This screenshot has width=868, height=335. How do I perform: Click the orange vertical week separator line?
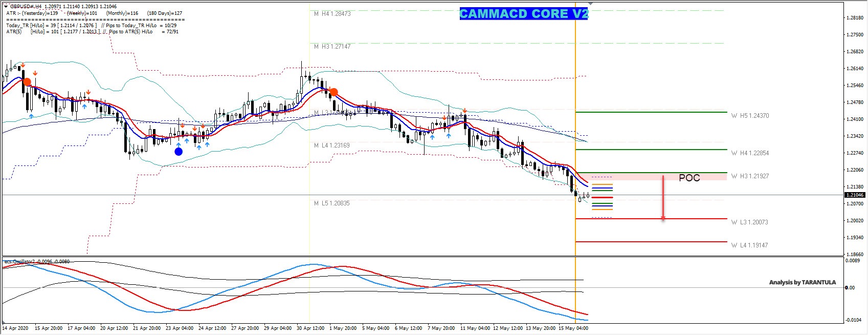[575, 128]
